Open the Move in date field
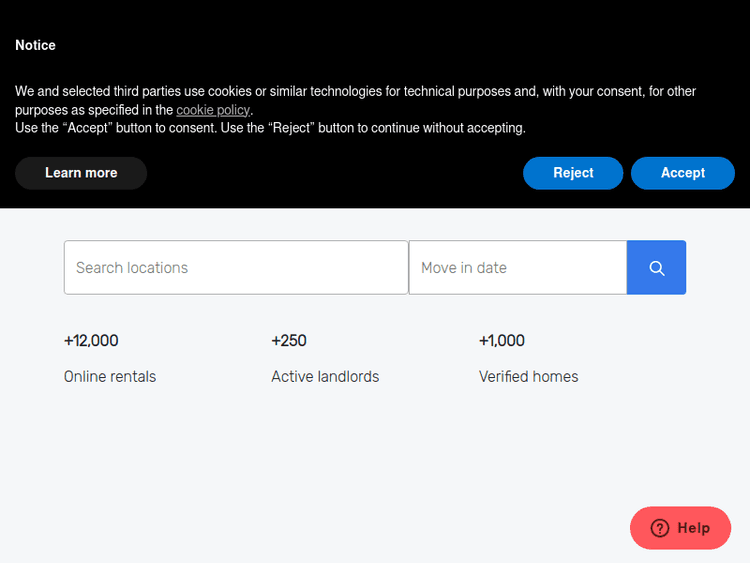Screen dimensions: 750x563 (517, 268)
